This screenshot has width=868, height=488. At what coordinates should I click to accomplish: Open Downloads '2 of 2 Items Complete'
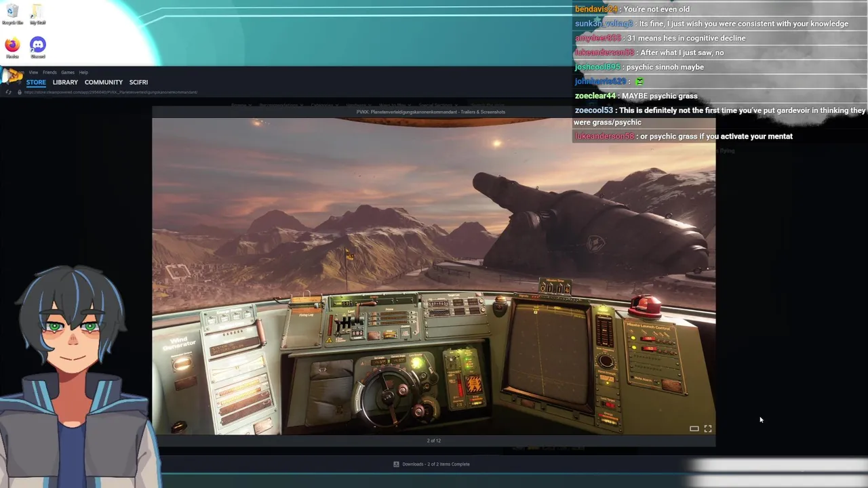click(436, 464)
